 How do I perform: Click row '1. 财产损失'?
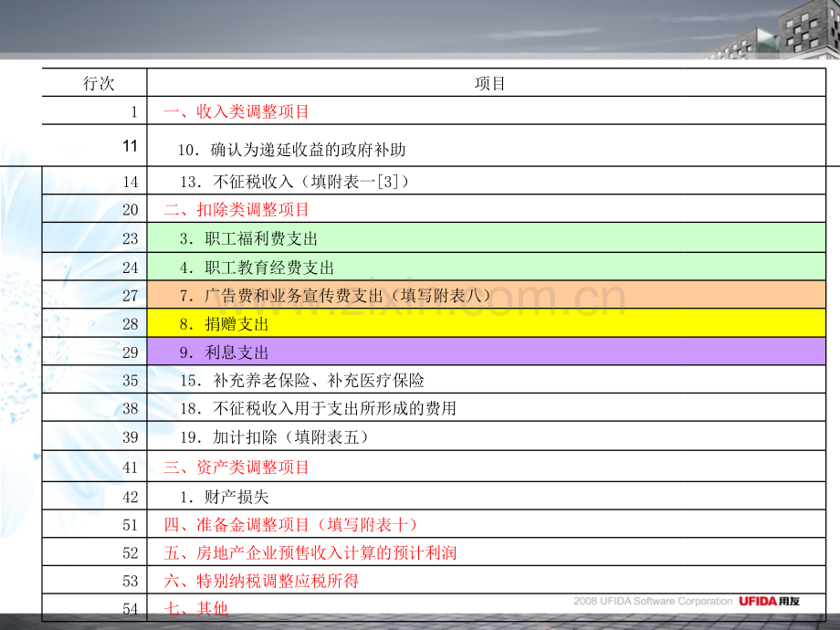487,496
